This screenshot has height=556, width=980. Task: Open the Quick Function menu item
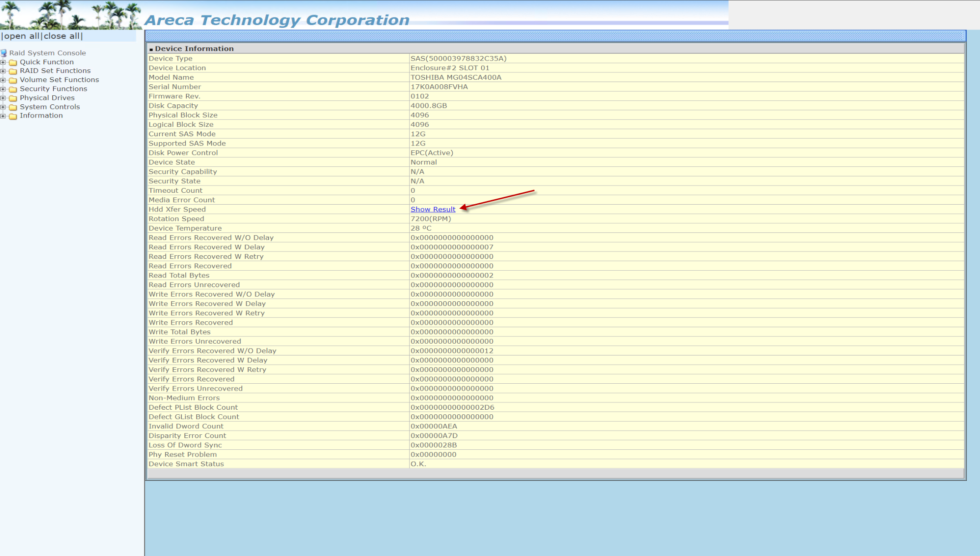pyautogui.click(x=46, y=62)
